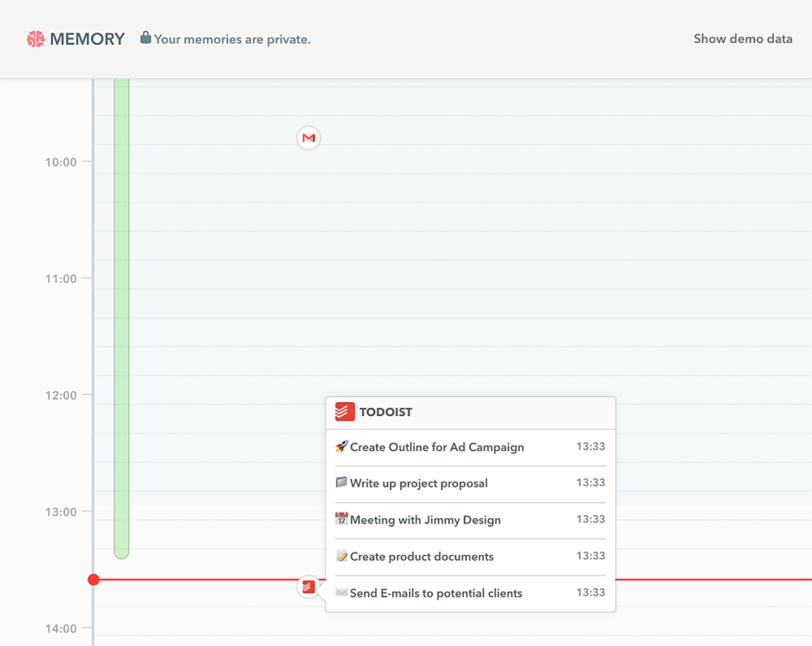Click the memo emoji on Create product documents
Screen dimensions: 812x646
341,556
